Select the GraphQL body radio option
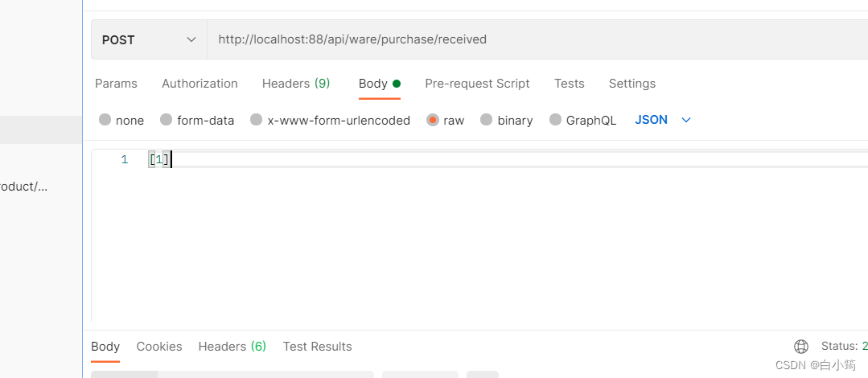The width and height of the screenshot is (868, 378). [556, 120]
